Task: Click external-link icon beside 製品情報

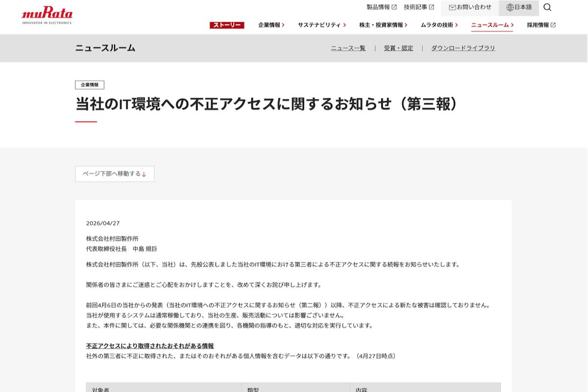Action: (394, 7)
